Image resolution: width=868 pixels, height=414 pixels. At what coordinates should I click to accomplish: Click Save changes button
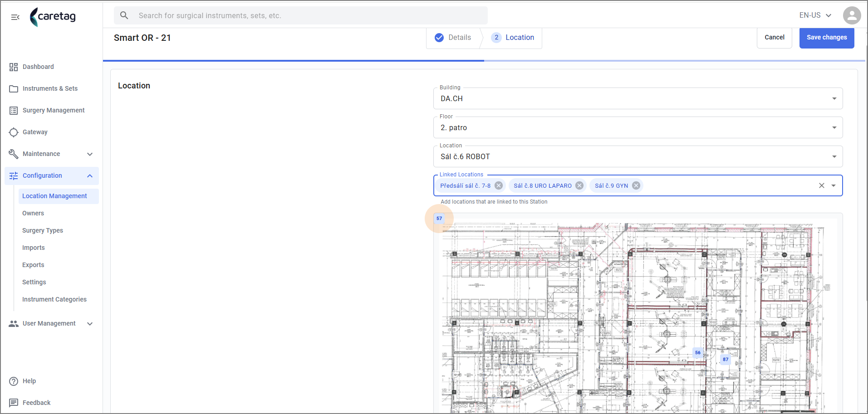(826, 38)
